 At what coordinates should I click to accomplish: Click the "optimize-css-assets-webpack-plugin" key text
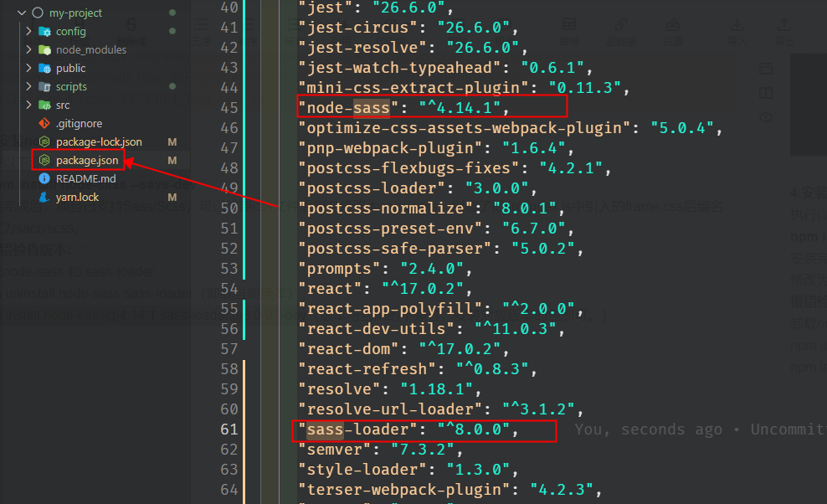pyautogui.click(x=465, y=128)
